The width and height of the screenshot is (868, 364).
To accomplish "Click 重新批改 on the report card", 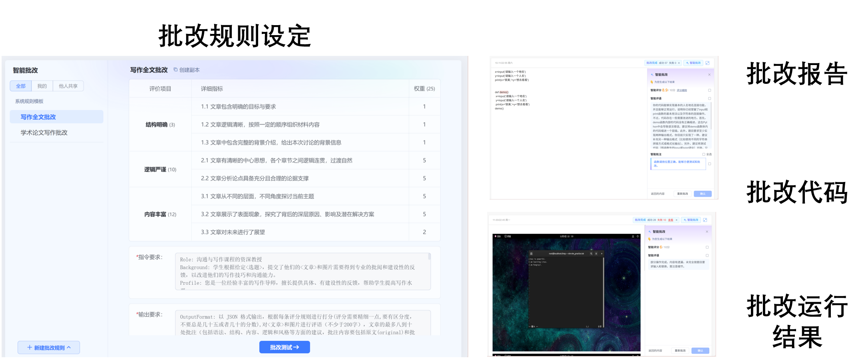I will 683,194.
